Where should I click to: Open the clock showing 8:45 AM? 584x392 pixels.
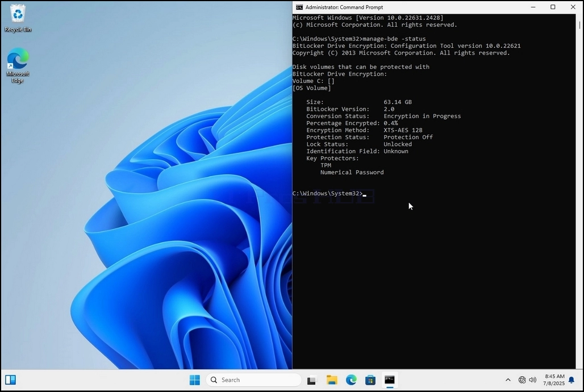[554, 380]
